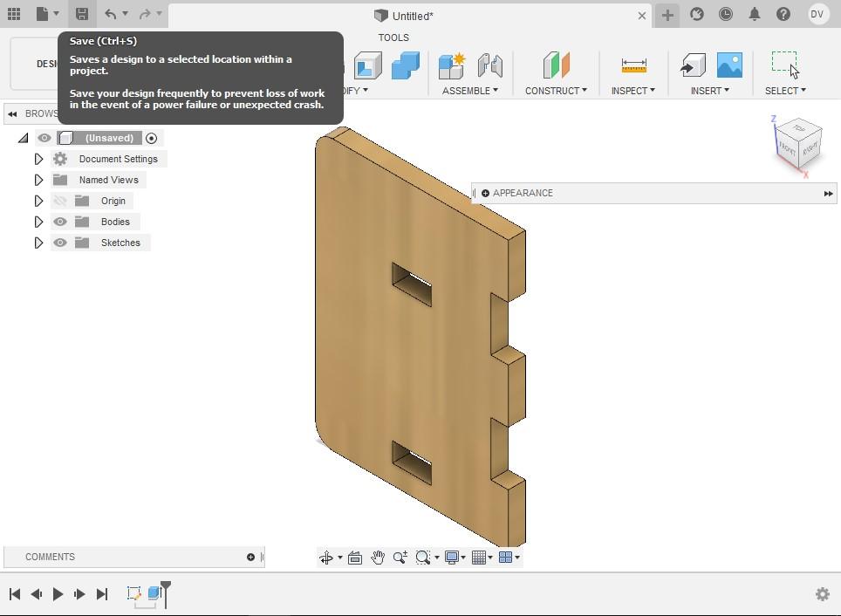
Task: Open the INSERT menu
Action: pos(709,91)
